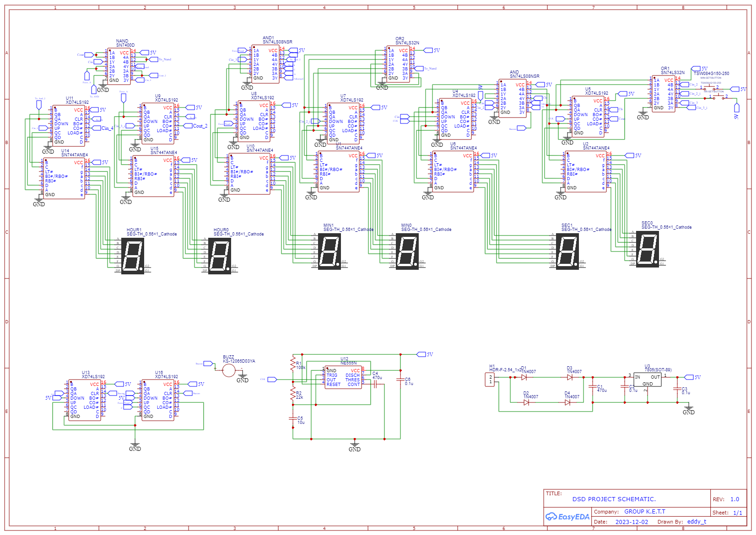Select the U9 XD74LS192 counter chip
The height and width of the screenshot is (535, 756).
158,123
